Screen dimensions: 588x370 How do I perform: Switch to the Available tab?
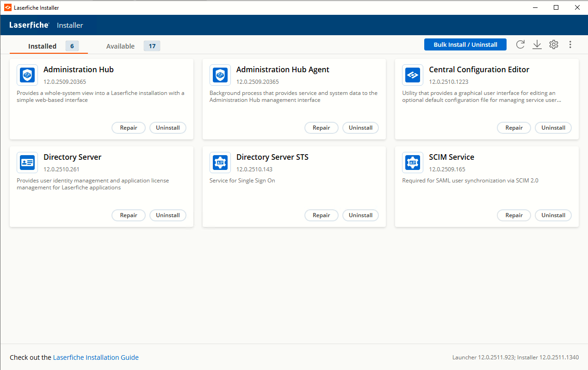[120, 46]
